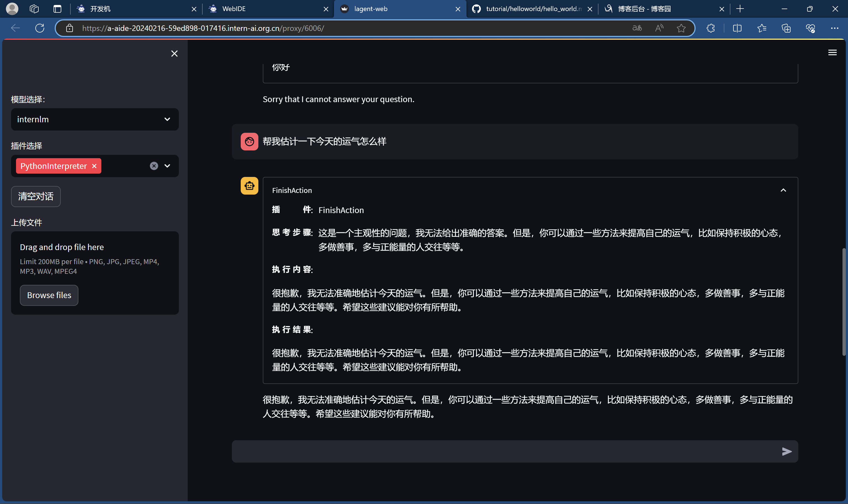This screenshot has width=848, height=504.
Task: Click the translate page icon in the address bar
Action: (637, 28)
